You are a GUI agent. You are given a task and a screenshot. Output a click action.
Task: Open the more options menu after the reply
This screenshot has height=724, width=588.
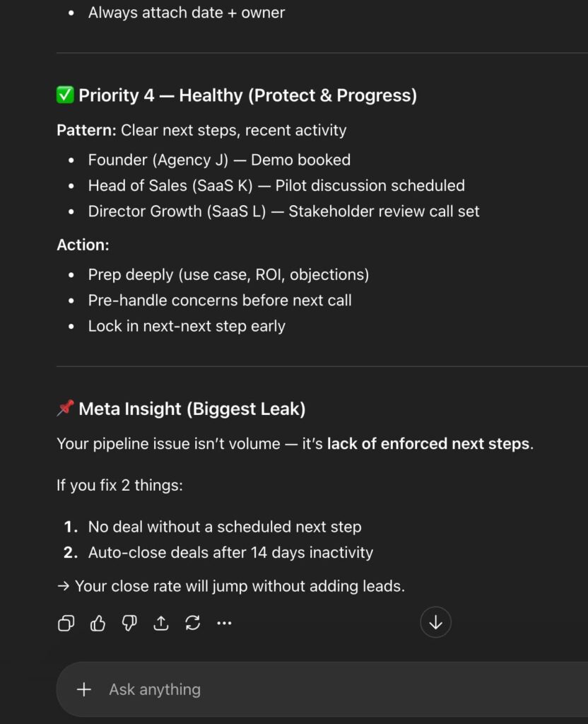tap(225, 623)
